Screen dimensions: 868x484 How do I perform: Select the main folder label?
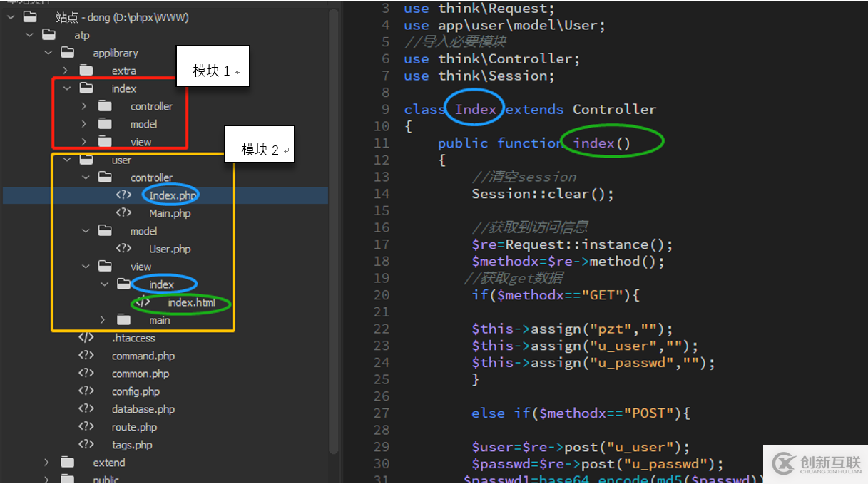tap(160, 320)
